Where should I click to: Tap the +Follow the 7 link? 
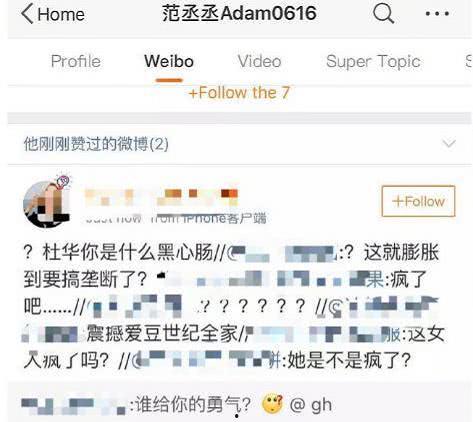[239, 93]
